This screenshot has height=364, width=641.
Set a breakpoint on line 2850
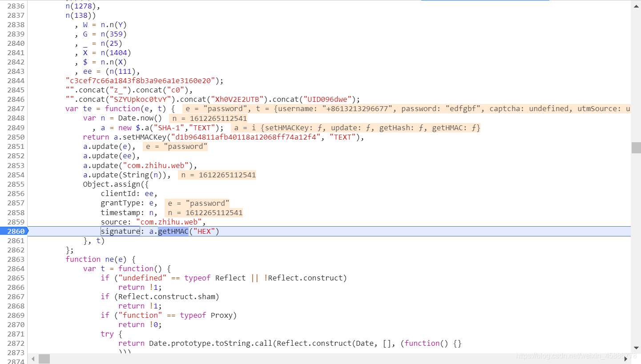pyautogui.click(x=16, y=137)
